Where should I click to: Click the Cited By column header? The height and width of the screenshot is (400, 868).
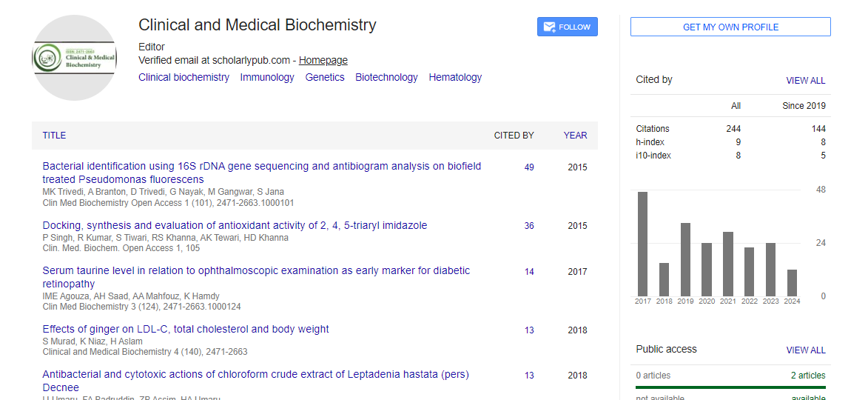[x=514, y=135]
